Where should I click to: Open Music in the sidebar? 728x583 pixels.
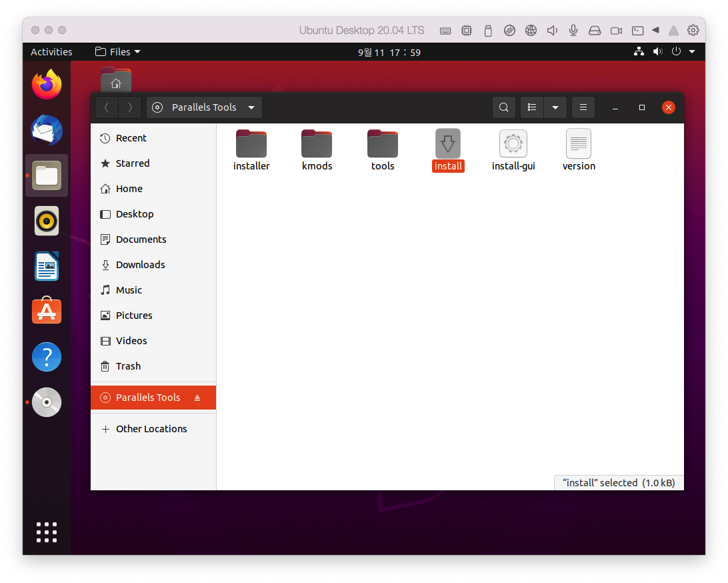[x=153, y=290]
